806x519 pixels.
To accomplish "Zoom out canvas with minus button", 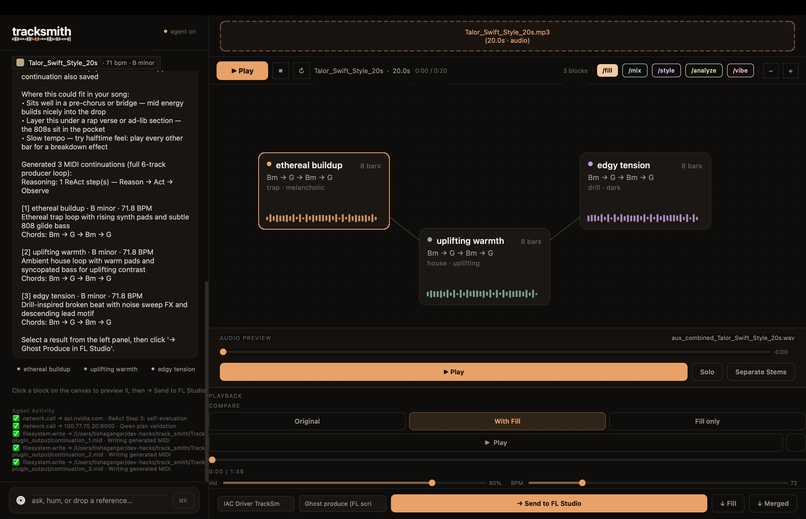I will 771,71.
